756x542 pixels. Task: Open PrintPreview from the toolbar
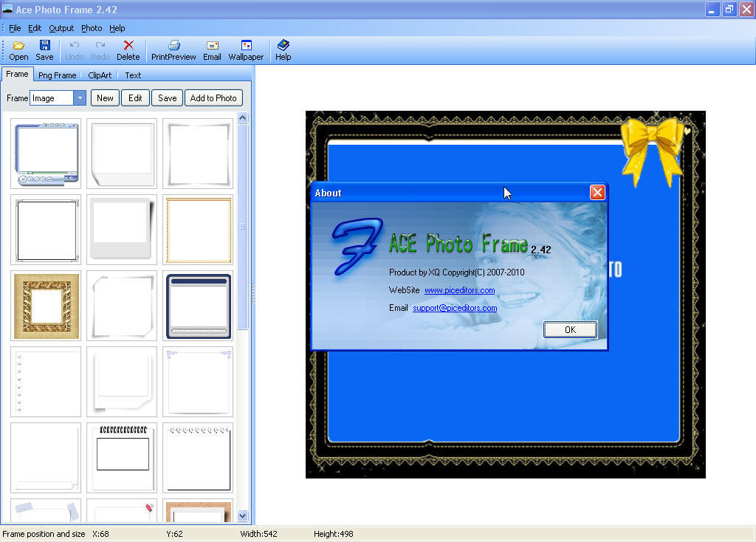coord(173,49)
